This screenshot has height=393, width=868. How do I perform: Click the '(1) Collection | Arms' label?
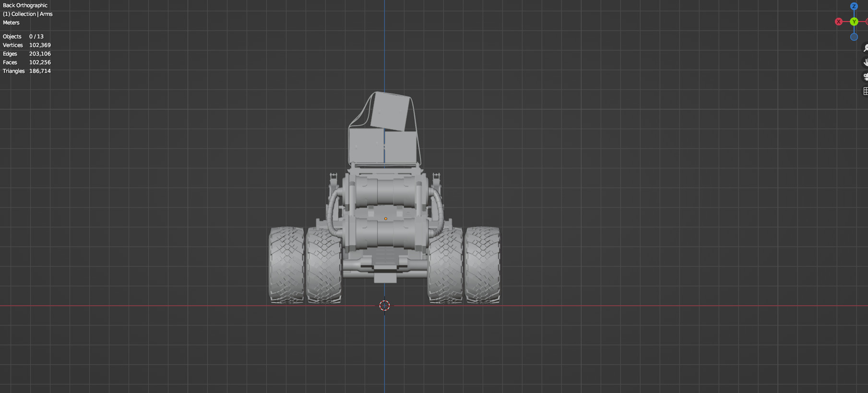coord(28,14)
